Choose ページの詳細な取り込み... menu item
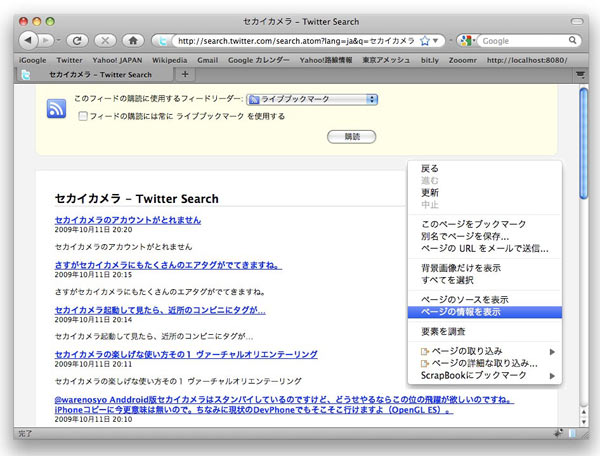600x456 pixels. tap(485, 363)
